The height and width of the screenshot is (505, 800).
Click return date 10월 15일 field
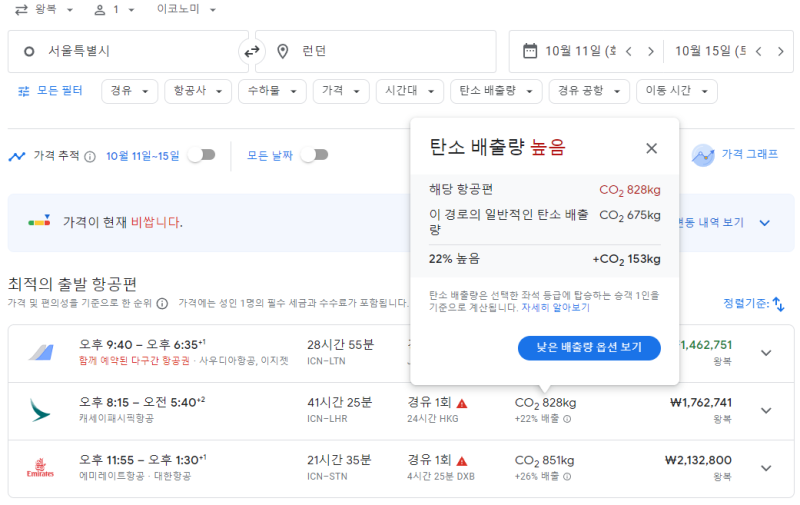pyautogui.click(x=710, y=52)
